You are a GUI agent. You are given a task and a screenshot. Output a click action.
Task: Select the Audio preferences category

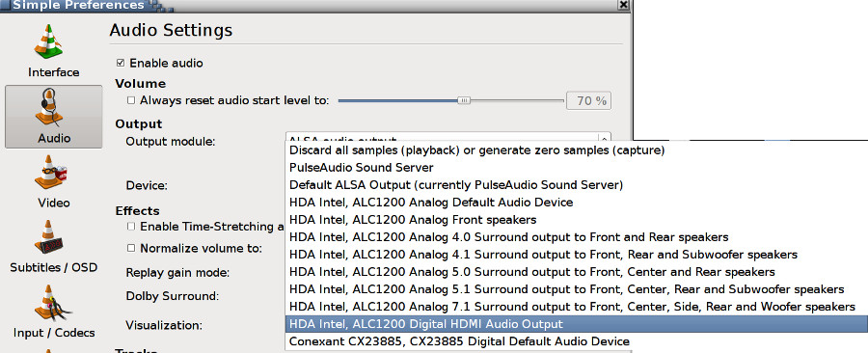click(54, 117)
